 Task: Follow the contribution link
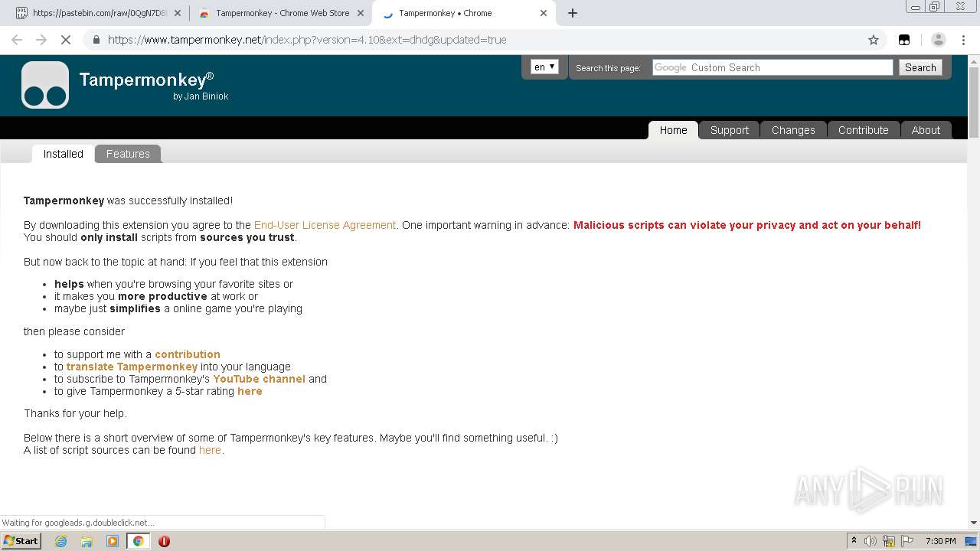pyautogui.click(x=188, y=354)
